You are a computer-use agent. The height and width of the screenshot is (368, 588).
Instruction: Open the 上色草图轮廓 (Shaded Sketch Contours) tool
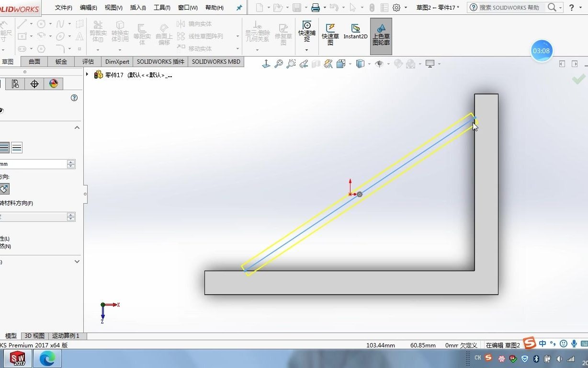coord(381,36)
